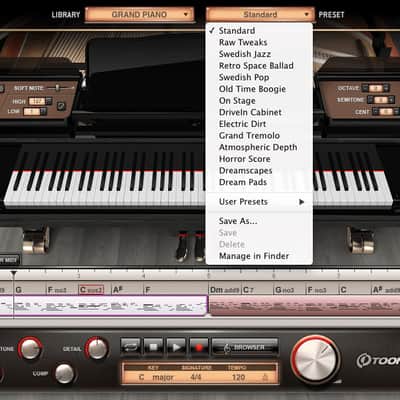Start playback with the play button

coord(176,347)
